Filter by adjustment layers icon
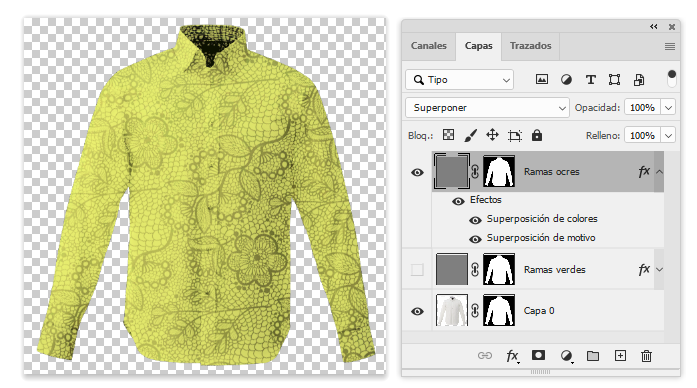697x388 pixels. click(566, 80)
